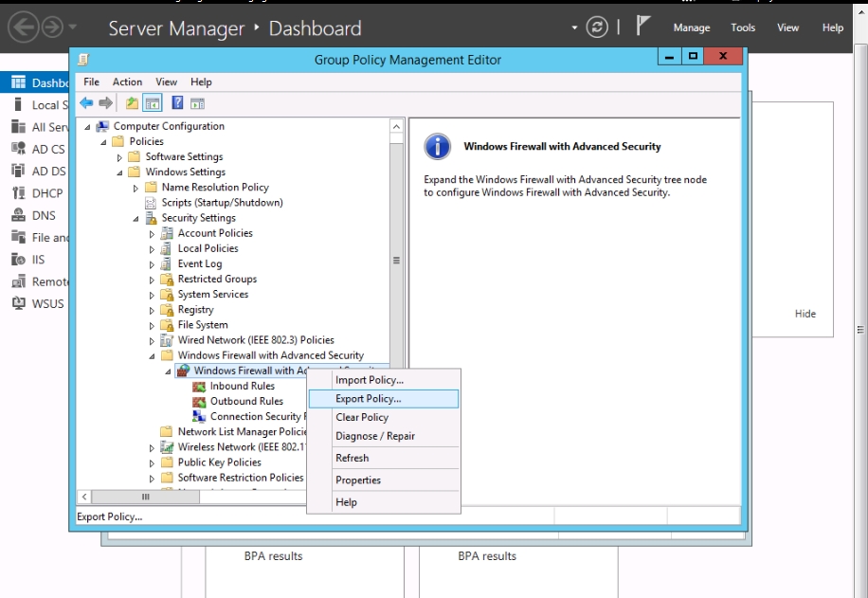The image size is (868, 598).
Task: Expand Account Policies tree node
Action: click(x=152, y=233)
